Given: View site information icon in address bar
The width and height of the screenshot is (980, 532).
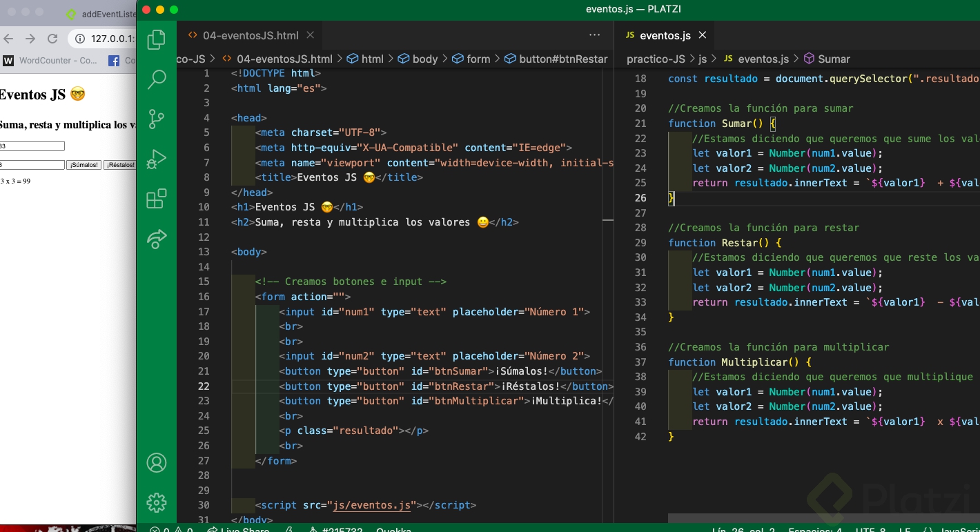Looking at the screenshot, I should pos(80,39).
